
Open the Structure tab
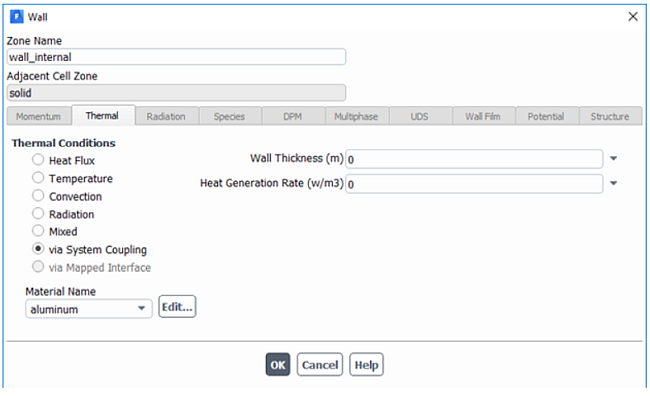click(x=610, y=117)
